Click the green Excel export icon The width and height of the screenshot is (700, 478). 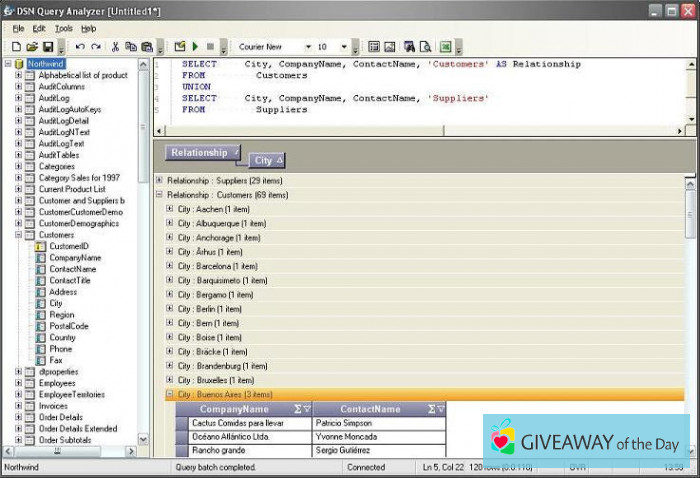445,47
